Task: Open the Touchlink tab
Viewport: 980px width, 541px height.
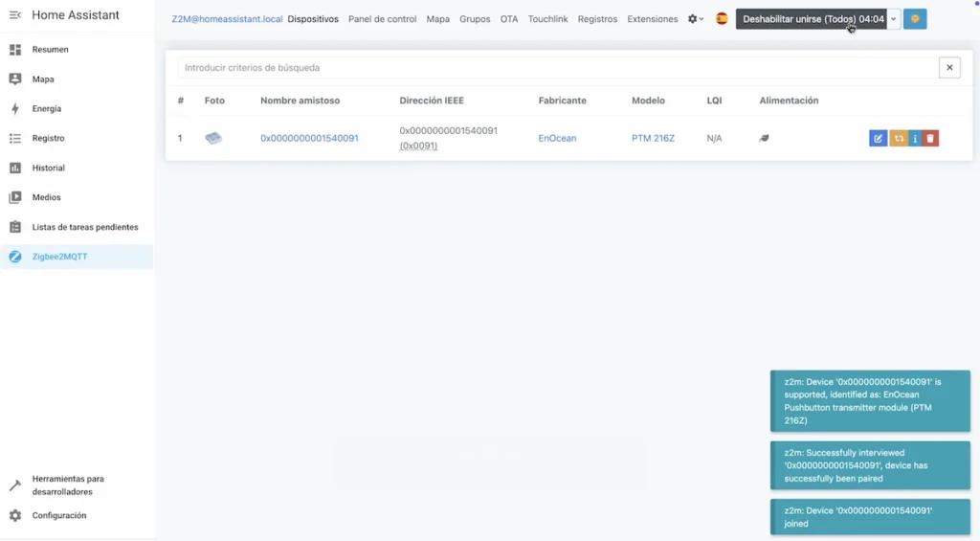Action: [547, 19]
